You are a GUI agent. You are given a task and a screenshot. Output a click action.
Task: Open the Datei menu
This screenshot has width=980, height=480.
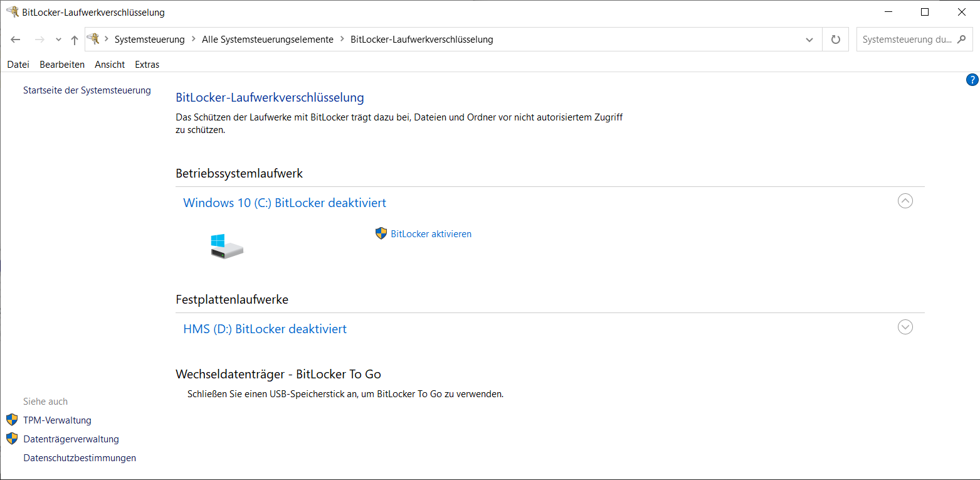coord(18,64)
